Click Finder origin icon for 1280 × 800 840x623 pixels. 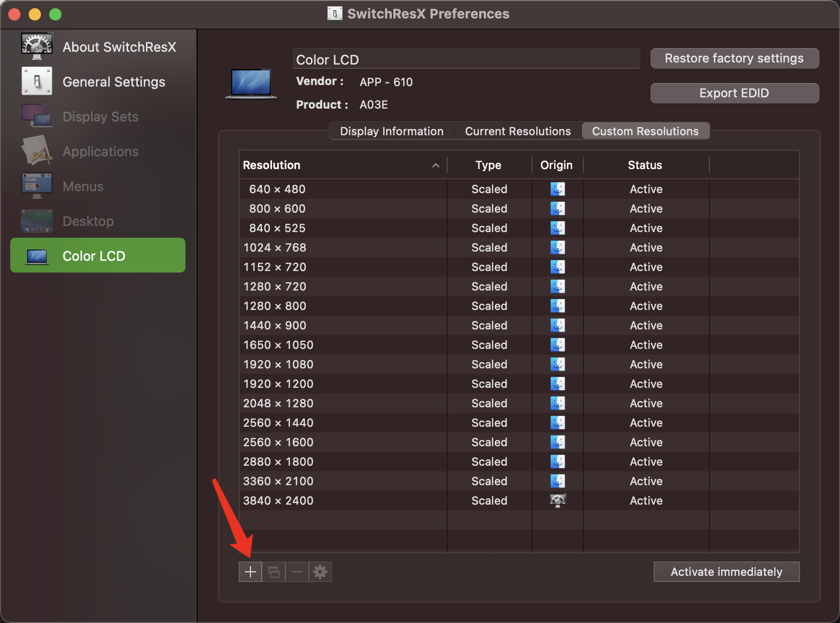[x=558, y=306]
